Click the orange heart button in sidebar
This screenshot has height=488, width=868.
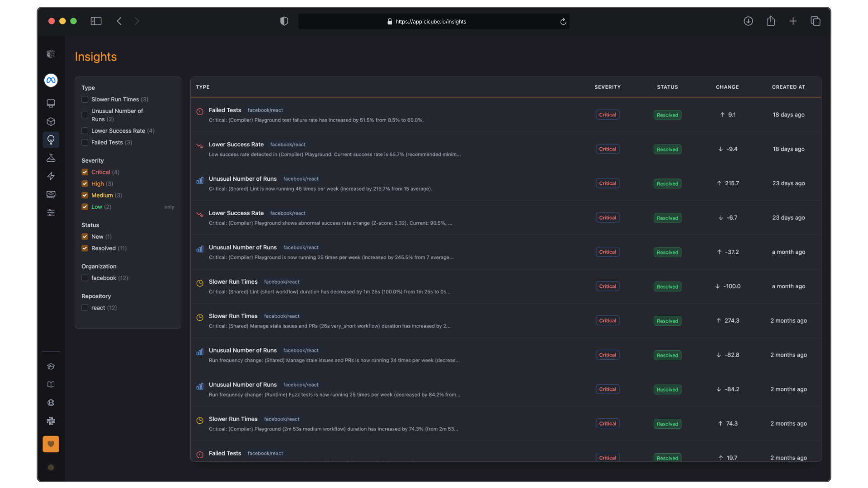coord(51,444)
